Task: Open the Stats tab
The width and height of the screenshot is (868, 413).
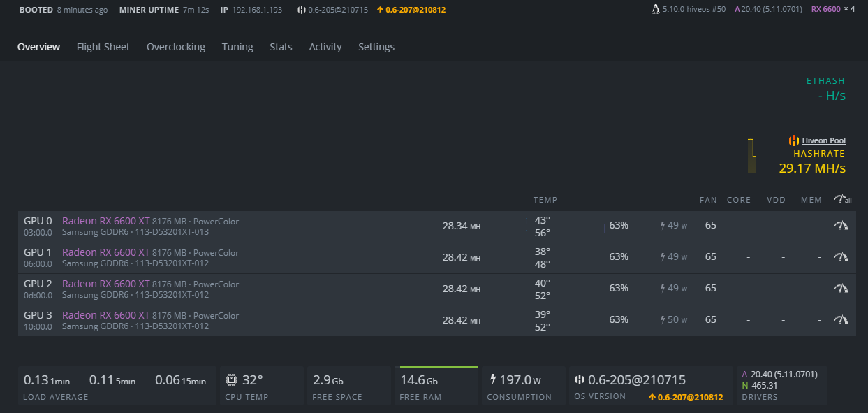Action: (281, 47)
